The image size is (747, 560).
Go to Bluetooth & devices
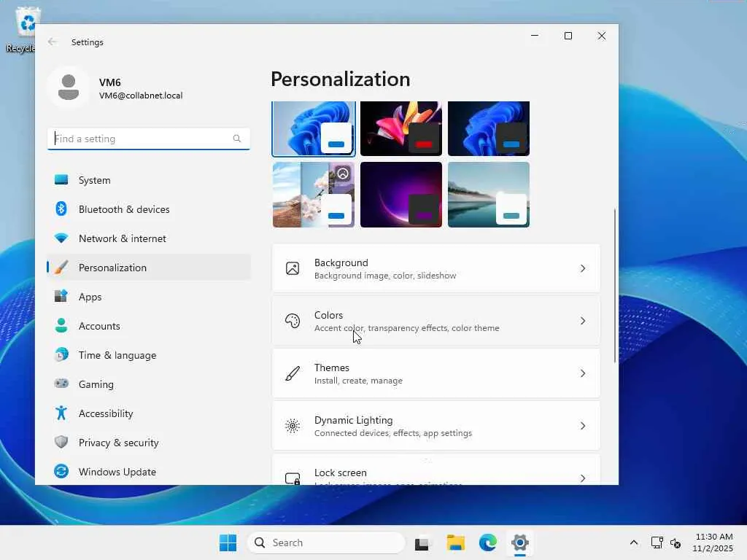pyautogui.click(x=149, y=209)
